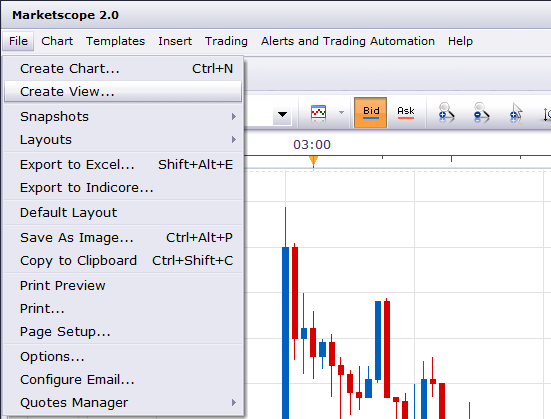Select Export to Indicore... option
The width and height of the screenshot is (551, 419).
click(123, 188)
